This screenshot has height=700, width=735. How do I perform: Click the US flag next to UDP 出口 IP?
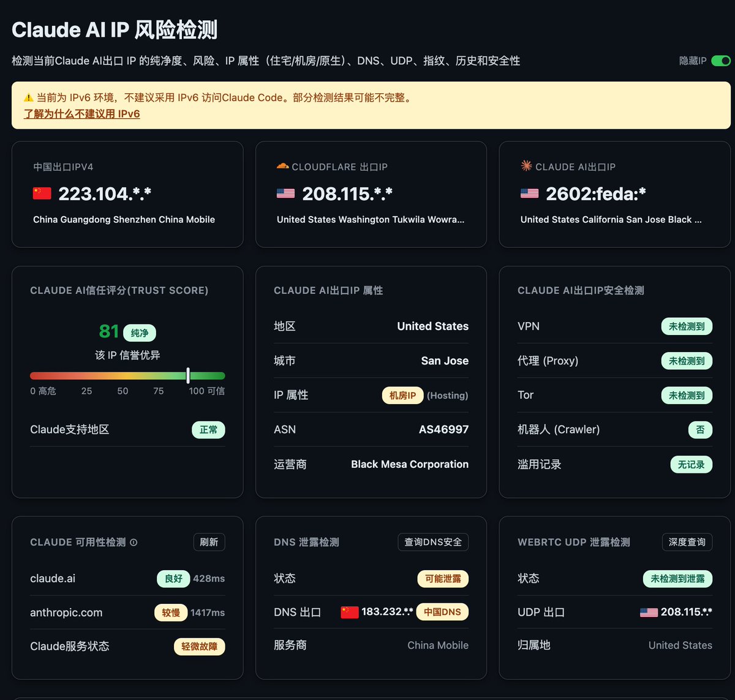[x=649, y=612]
